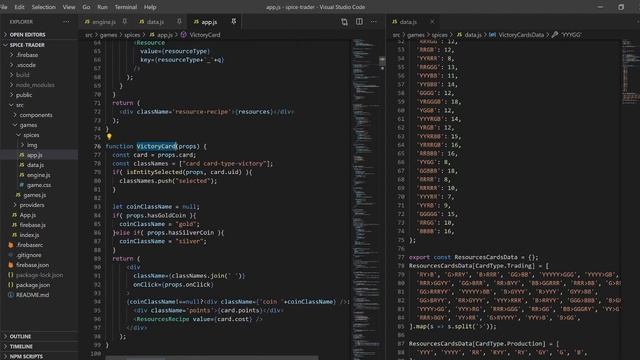The height and width of the screenshot is (360, 640).
Task: Switch to the engine.js tab
Action: coord(104,22)
